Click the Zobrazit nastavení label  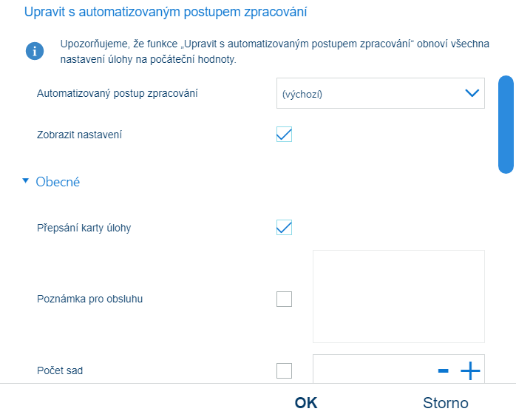(79, 135)
